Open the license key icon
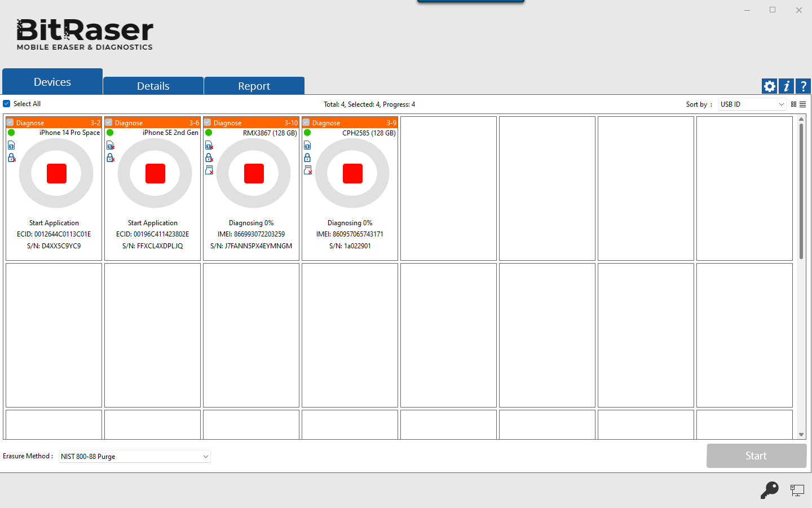The width and height of the screenshot is (812, 508). [x=769, y=490]
